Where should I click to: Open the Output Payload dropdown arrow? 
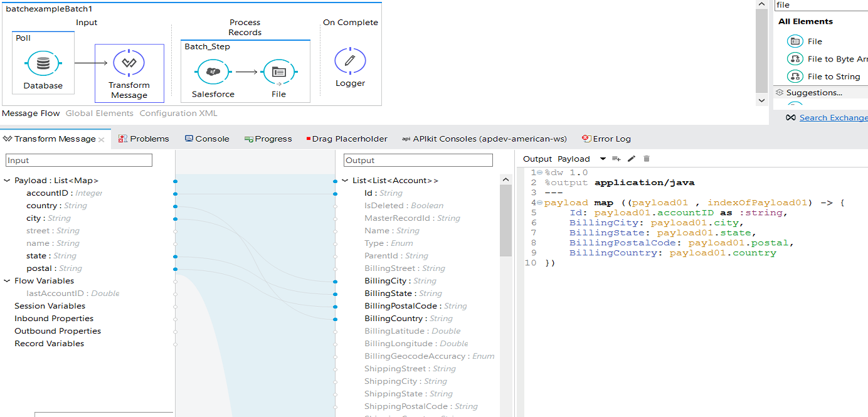[x=603, y=159]
